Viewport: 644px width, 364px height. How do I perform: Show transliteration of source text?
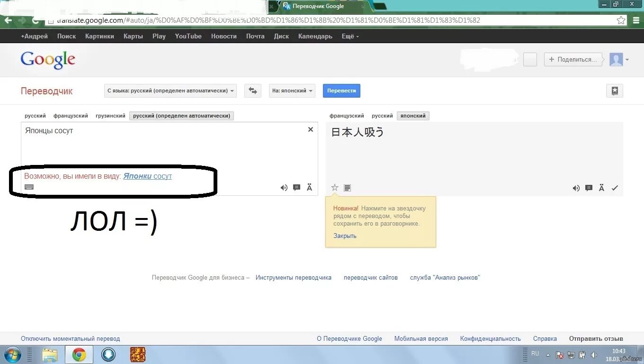(x=310, y=188)
